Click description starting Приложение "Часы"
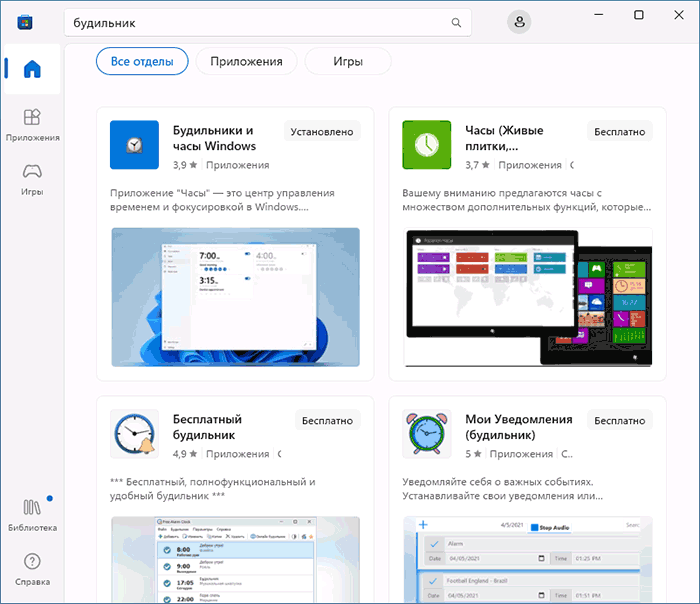This screenshot has width=700, height=604. (222, 200)
